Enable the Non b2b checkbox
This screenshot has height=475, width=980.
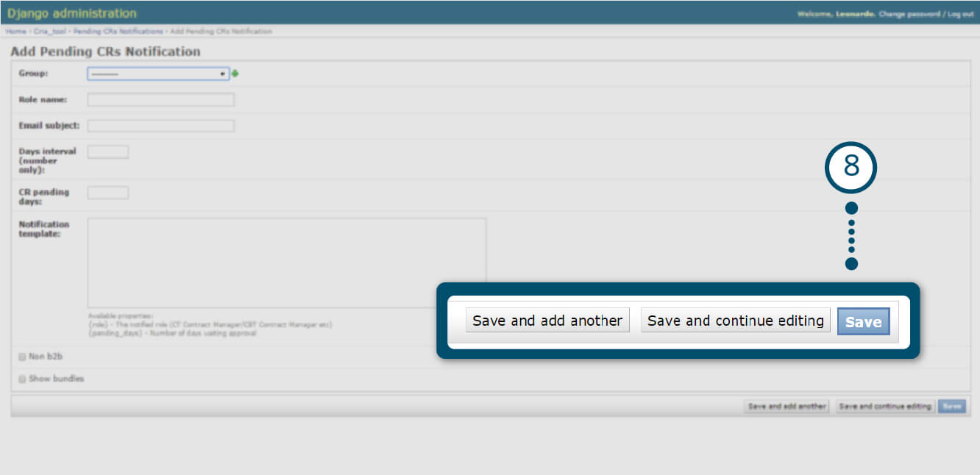click(22, 357)
